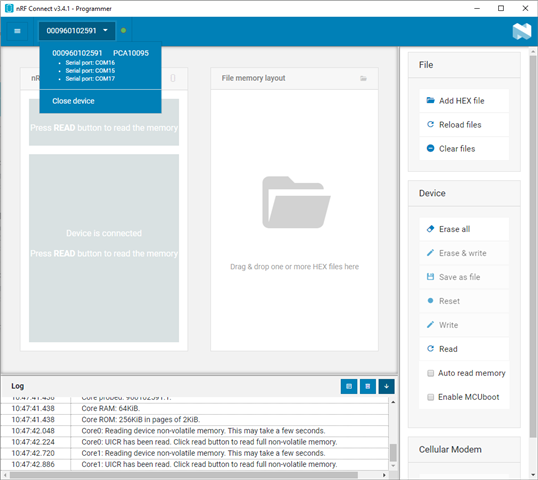Select device 000960102591 PCA10095 entry
This screenshot has height=480, width=538.
pos(100,53)
